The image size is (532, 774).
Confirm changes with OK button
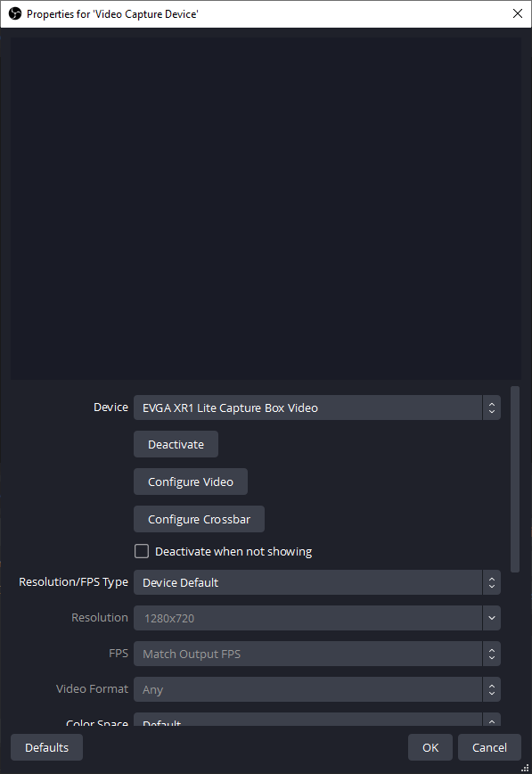430,747
